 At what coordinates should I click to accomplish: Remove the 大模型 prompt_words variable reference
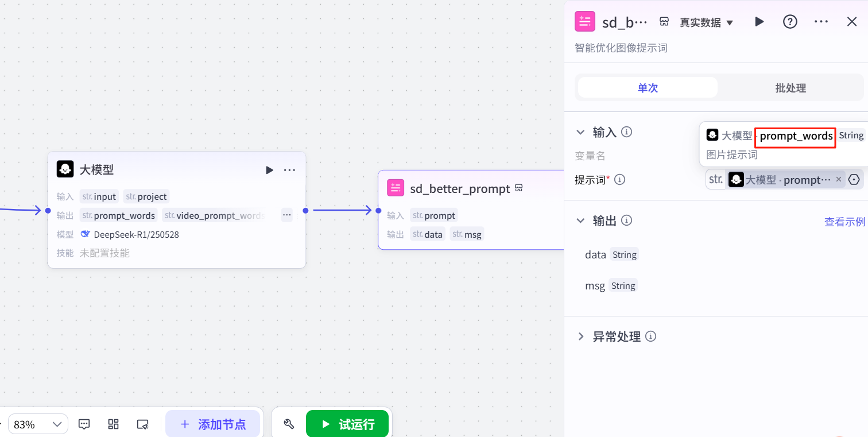point(839,180)
